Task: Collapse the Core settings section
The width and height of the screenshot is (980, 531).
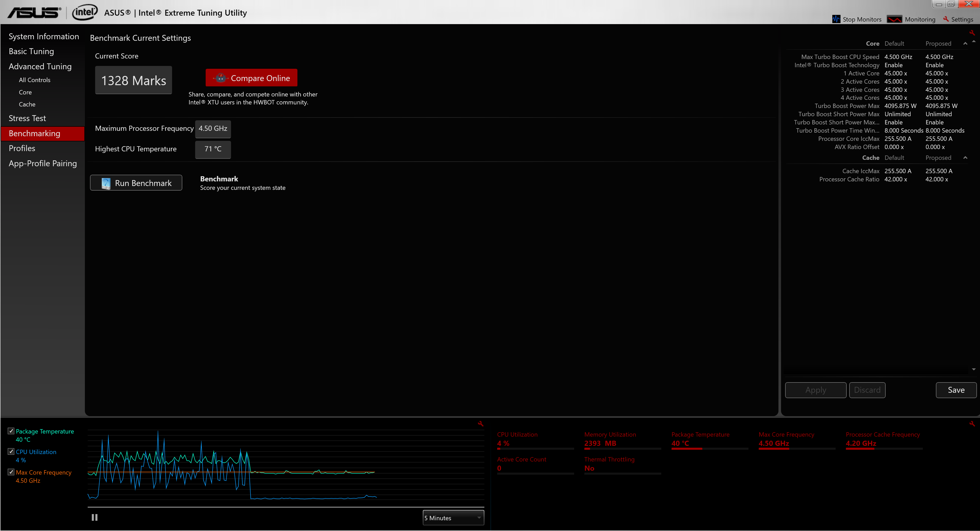Action: click(965, 44)
